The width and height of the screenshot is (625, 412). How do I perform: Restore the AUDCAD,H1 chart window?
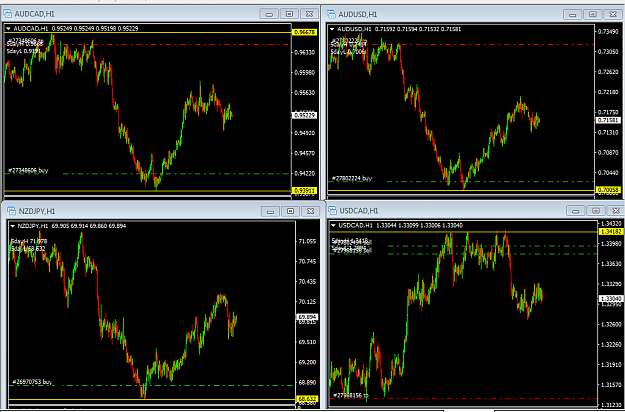pos(289,14)
